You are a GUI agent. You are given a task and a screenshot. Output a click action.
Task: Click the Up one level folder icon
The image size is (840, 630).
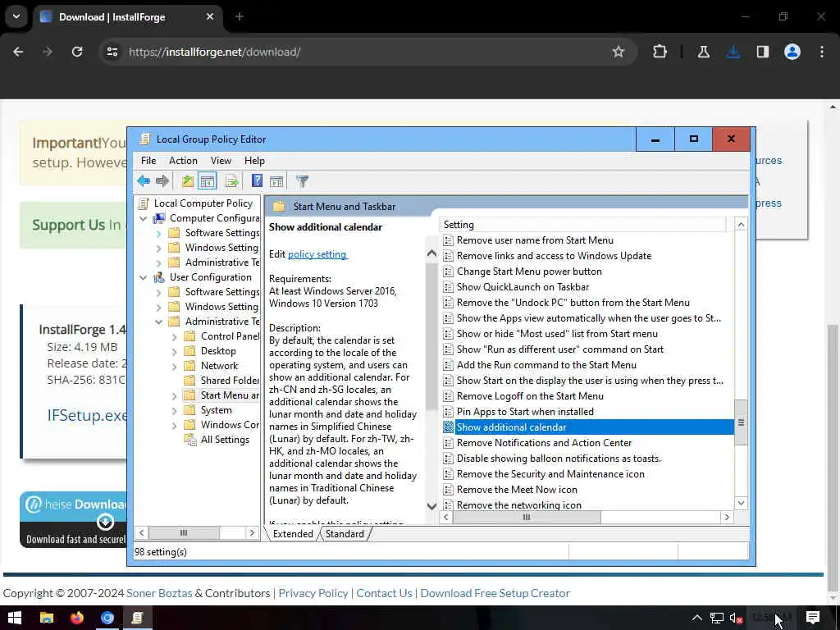188,181
